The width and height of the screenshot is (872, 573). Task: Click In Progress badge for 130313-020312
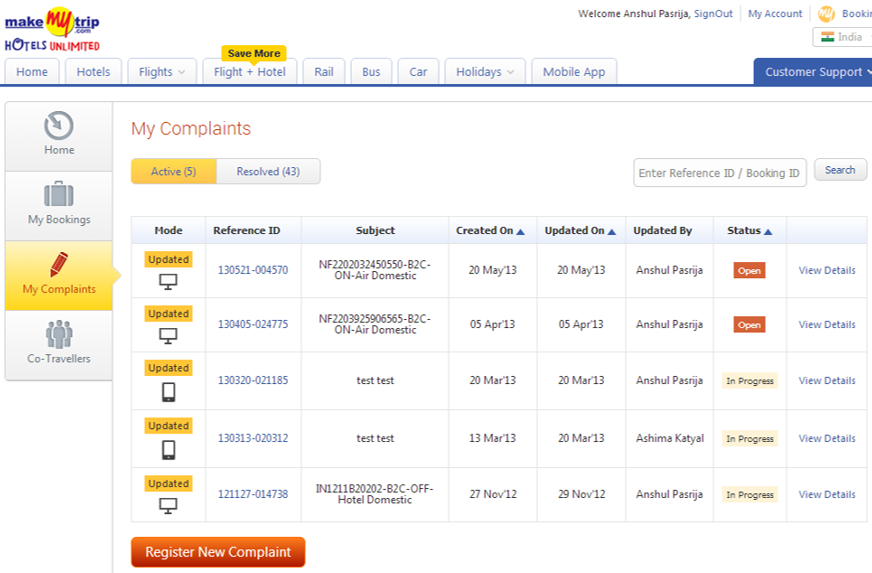pos(750,439)
